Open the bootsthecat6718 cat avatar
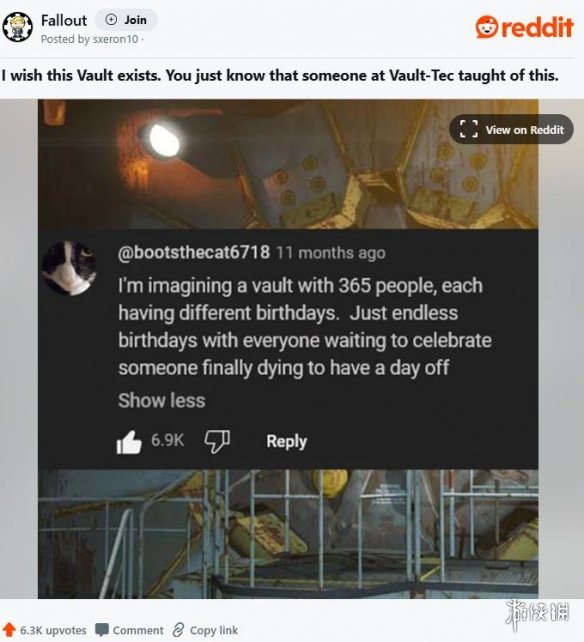 click(x=69, y=268)
